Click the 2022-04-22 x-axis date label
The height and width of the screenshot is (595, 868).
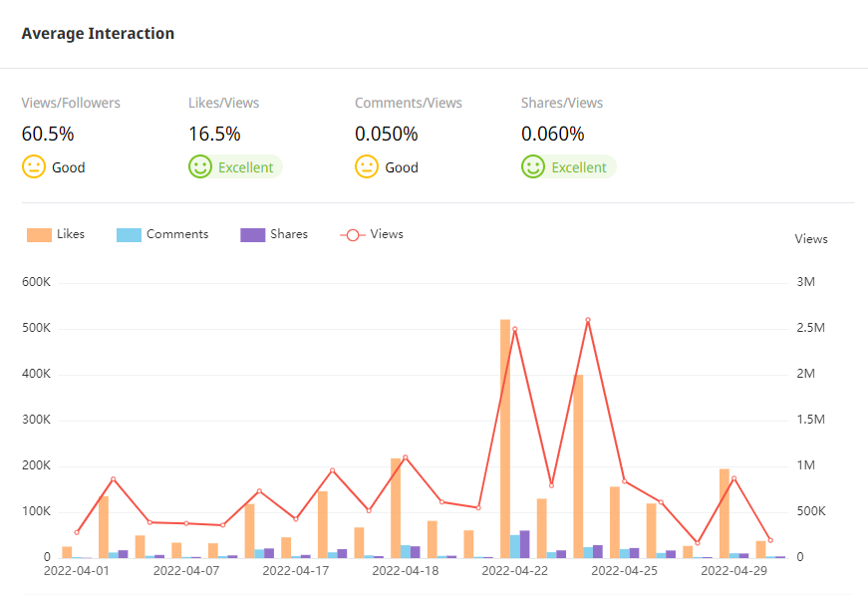pos(514,571)
